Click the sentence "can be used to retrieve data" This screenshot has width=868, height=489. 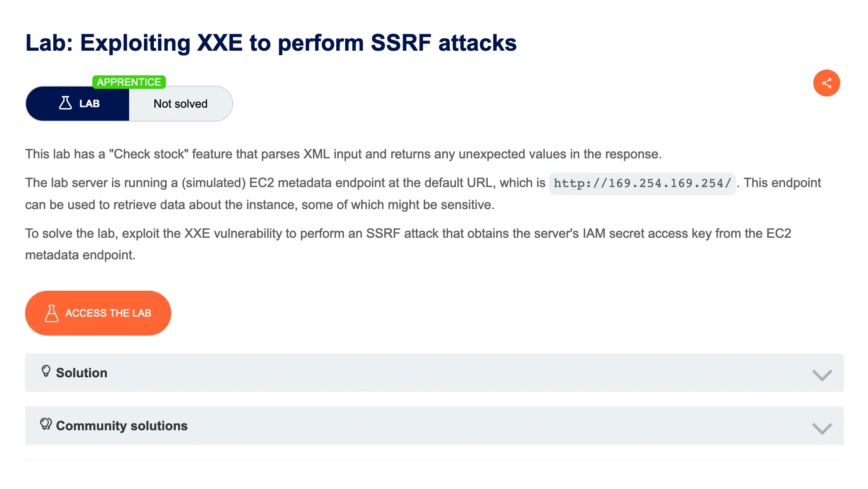(259, 205)
